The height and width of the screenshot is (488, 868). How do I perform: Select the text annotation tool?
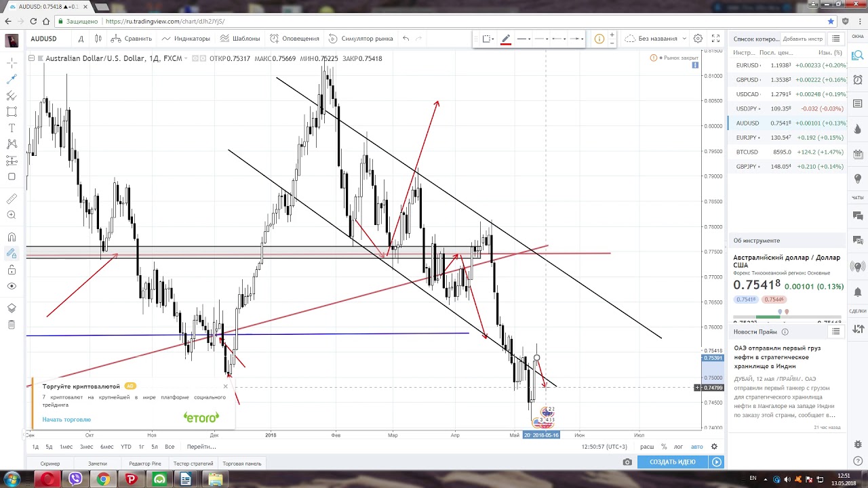click(x=12, y=128)
